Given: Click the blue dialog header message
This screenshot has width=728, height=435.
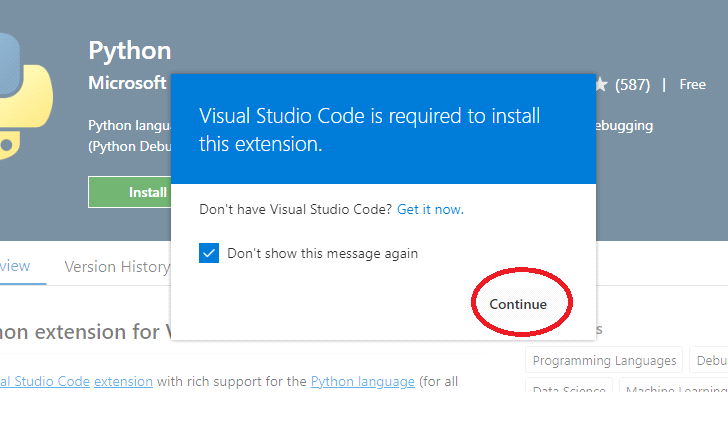Looking at the screenshot, I should [370, 130].
